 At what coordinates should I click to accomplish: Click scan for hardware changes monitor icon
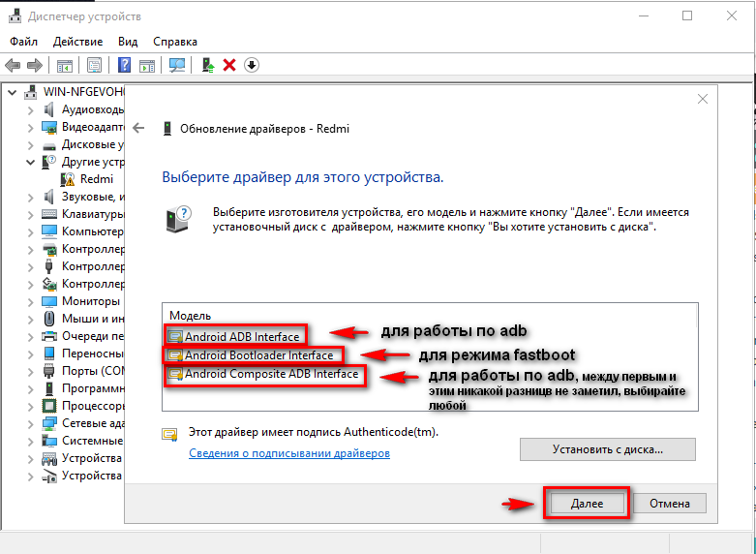(x=177, y=65)
